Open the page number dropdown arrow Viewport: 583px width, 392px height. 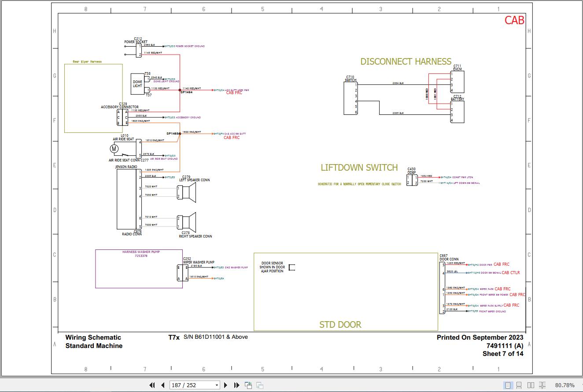(x=217, y=385)
